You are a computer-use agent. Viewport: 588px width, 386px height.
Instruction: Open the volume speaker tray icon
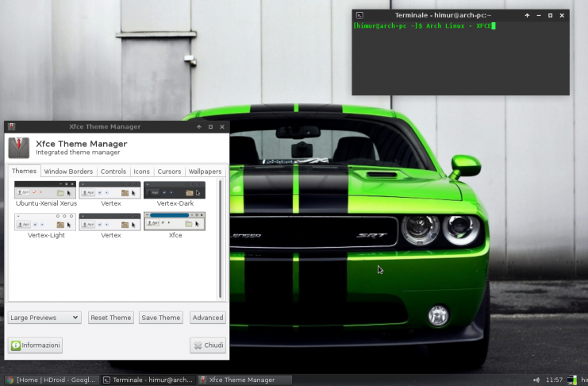pyautogui.click(x=536, y=380)
